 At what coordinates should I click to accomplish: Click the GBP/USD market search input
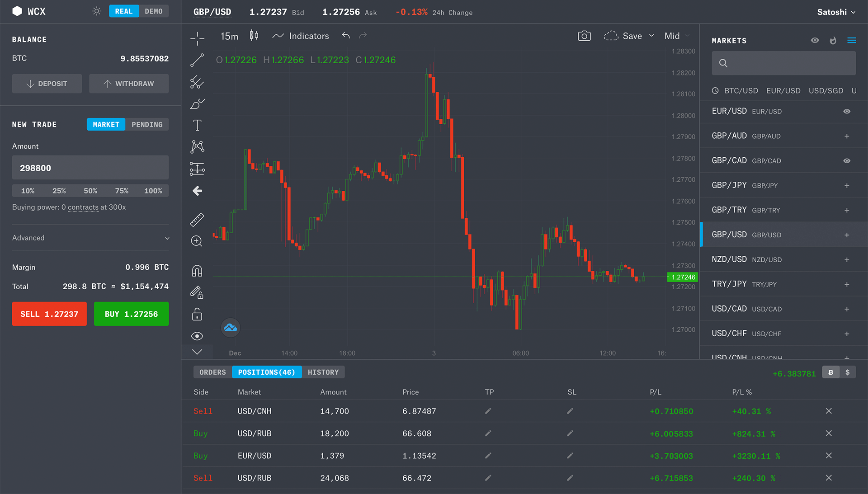[x=784, y=63]
